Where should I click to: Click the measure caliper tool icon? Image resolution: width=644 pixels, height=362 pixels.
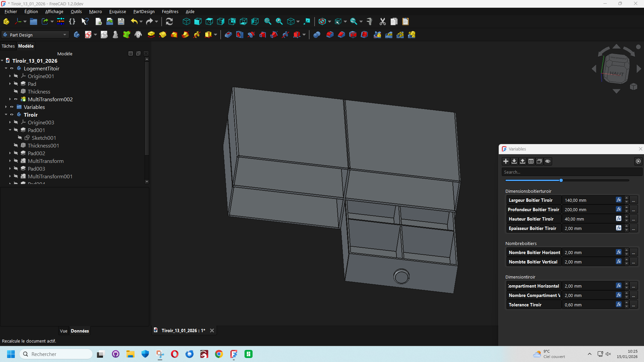369,21
